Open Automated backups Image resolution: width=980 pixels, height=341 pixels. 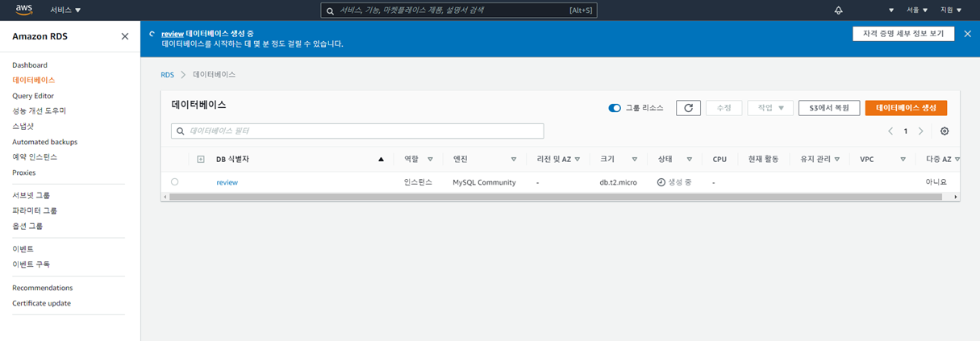[x=44, y=142]
